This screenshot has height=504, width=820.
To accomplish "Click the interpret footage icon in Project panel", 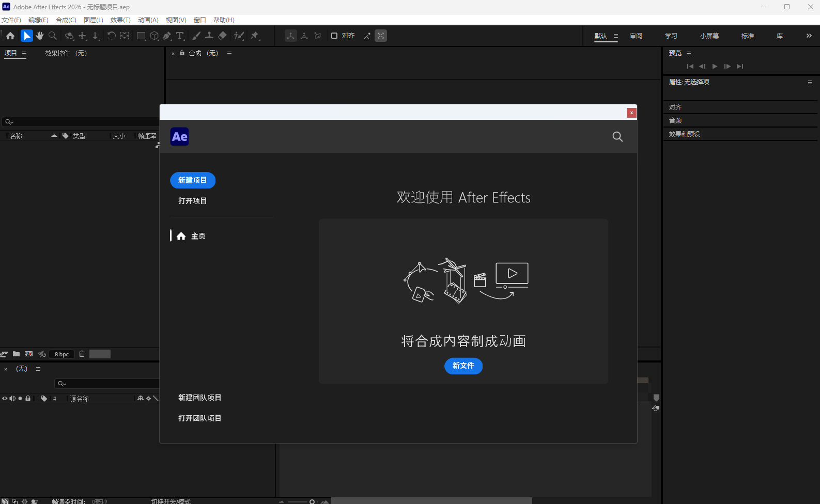I will (x=4, y=354).
